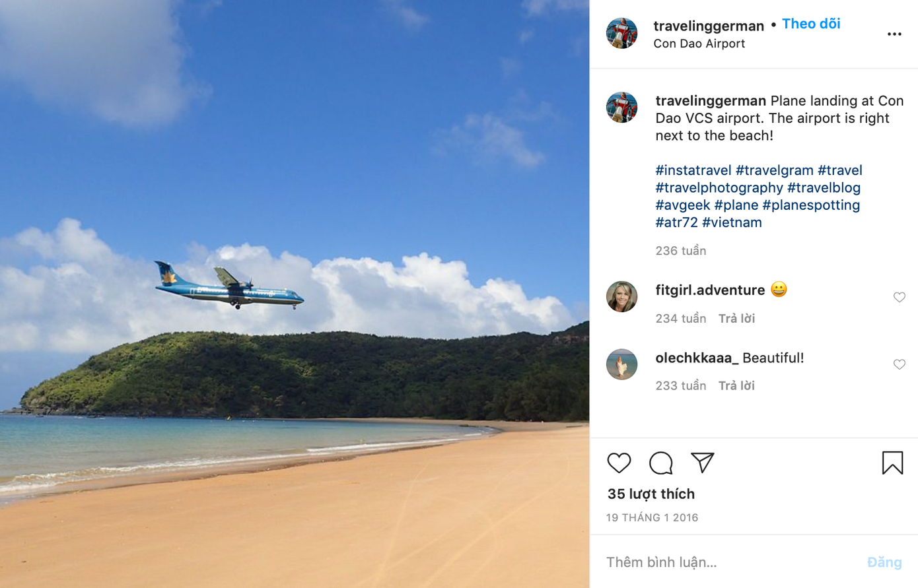
Task: View the 35 lượt thích likes list
Action: 651,494
